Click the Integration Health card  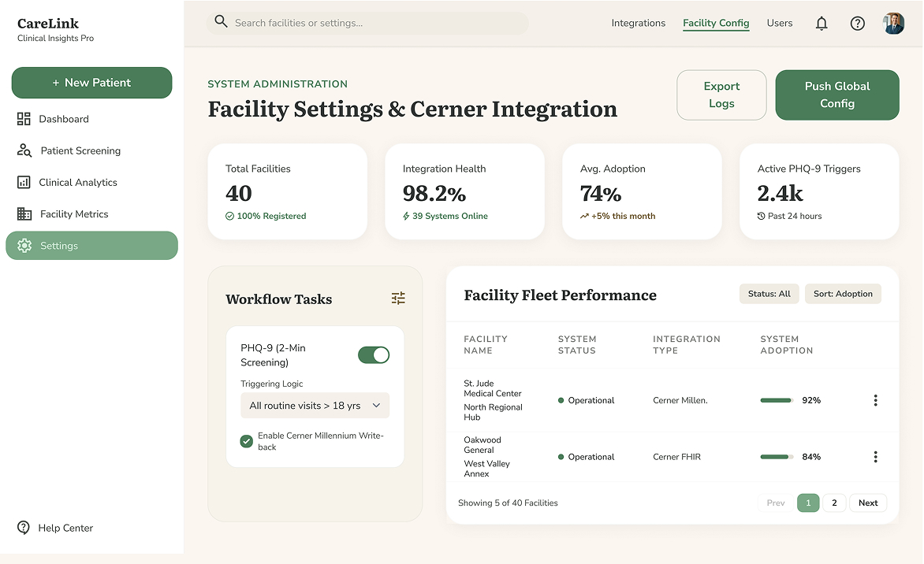click(465, 191)
